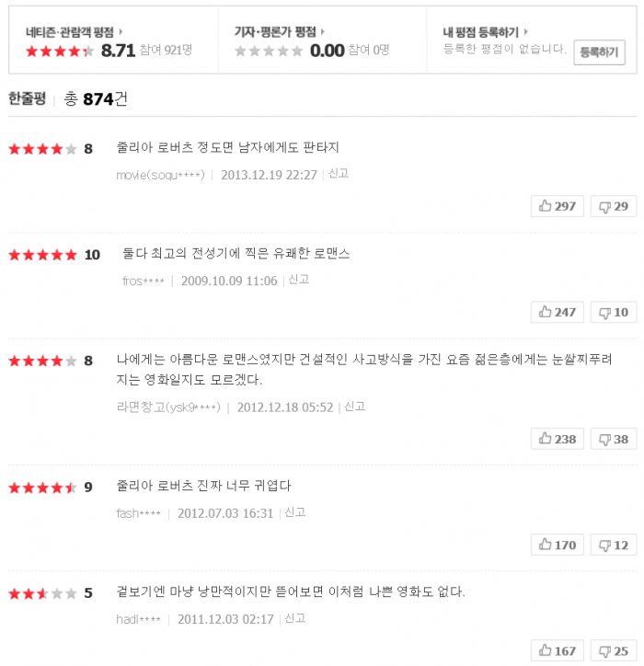Report the movie(soqu****) review via 신고

pyautogui.click(x=339, y=174)
